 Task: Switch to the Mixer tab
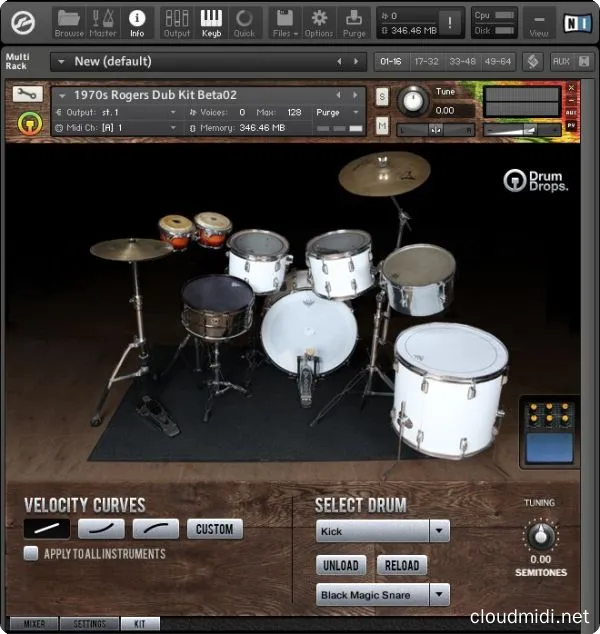33,624
